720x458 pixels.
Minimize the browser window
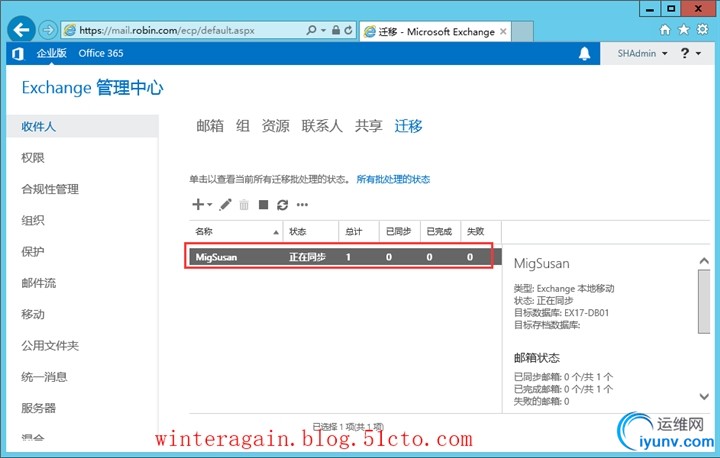(x=650, y=8)
